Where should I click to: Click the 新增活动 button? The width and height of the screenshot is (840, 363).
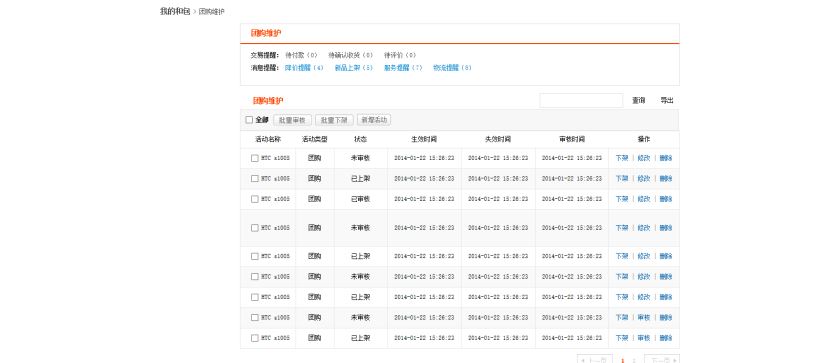[374, 120]
